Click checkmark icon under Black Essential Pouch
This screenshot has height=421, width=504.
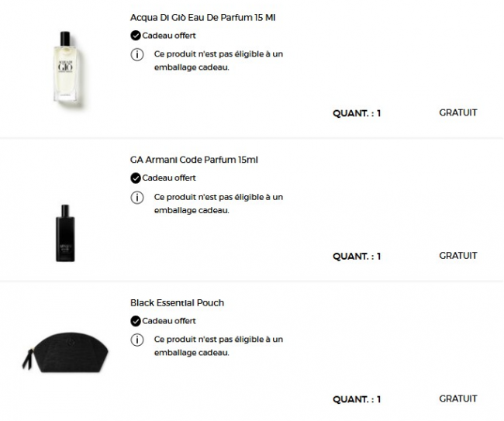pos(136,320)
